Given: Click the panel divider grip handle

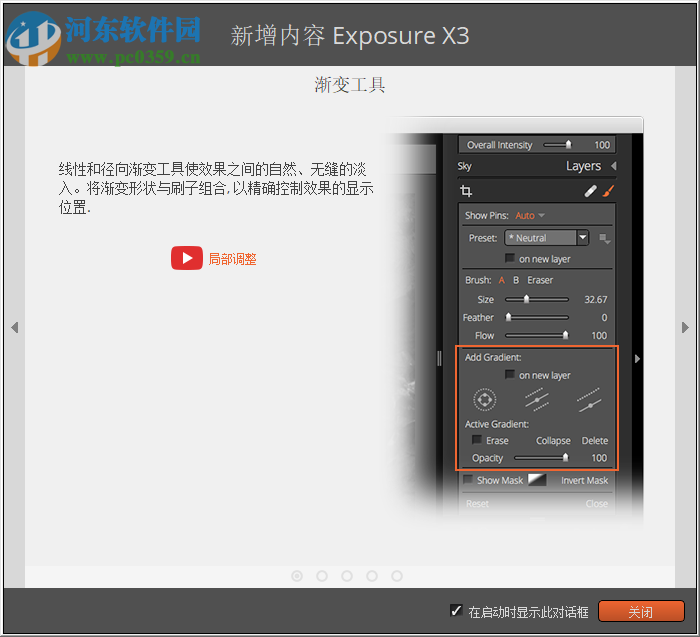Looking at the screenshot, I should pyautogui.click(x=439, y=358).
